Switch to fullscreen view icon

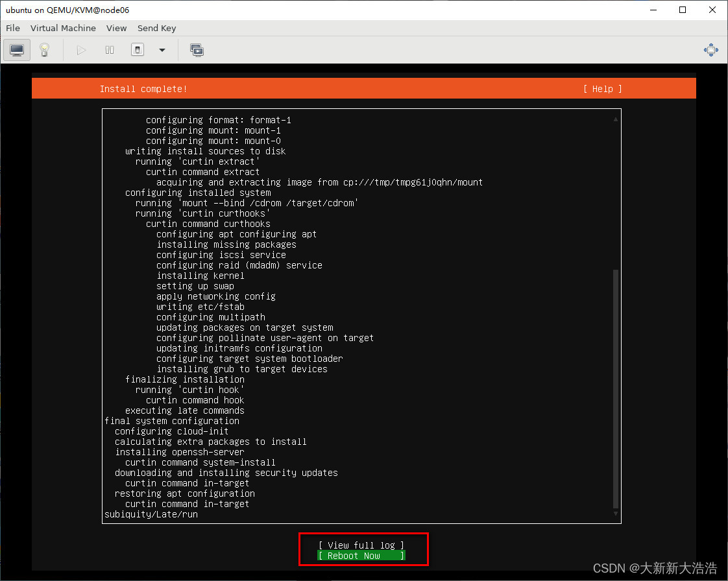point(711,50)
